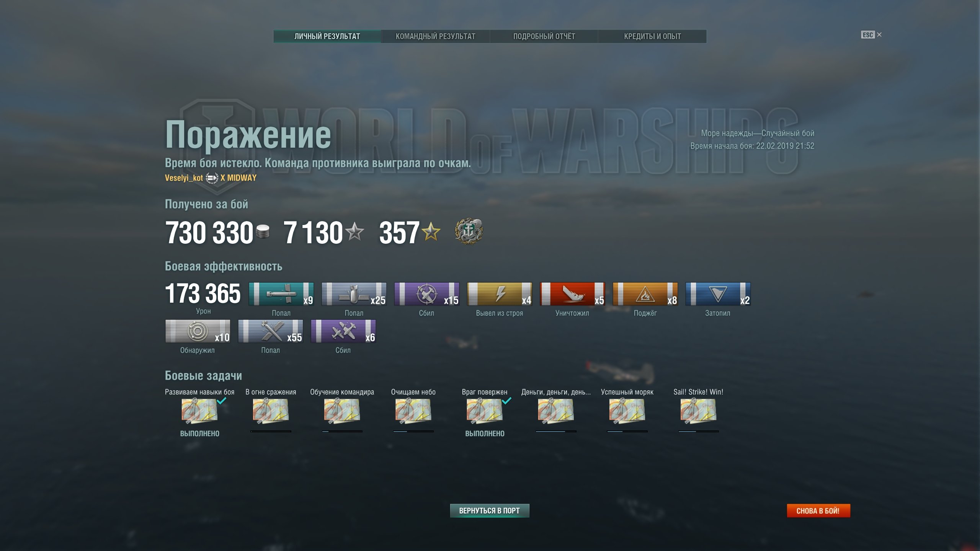
Task: Click Вернуться в порт button
Action: point(490,511)
